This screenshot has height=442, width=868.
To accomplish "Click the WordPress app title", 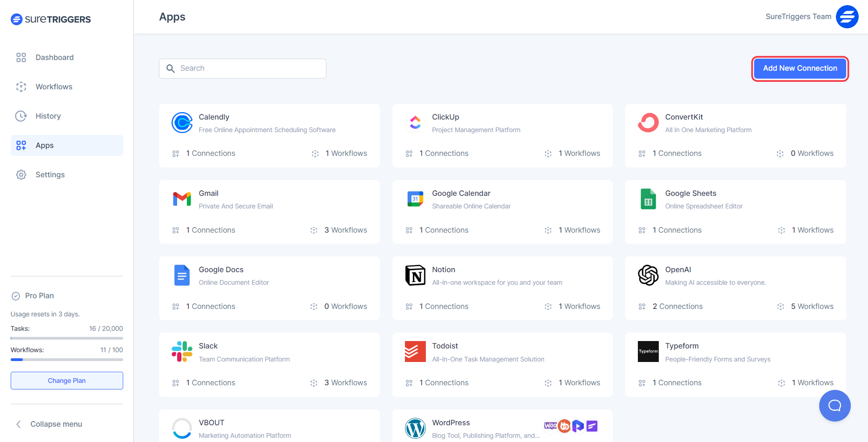I will [451, 423].
